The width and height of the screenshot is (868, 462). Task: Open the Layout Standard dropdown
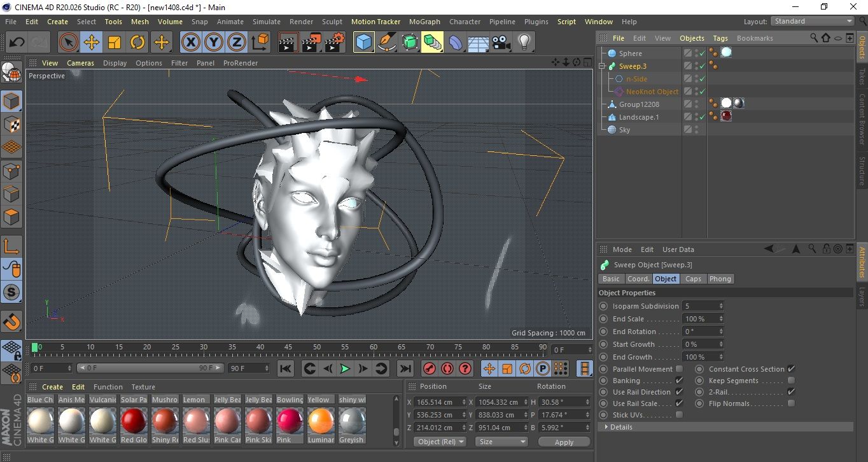coord(813,21)
